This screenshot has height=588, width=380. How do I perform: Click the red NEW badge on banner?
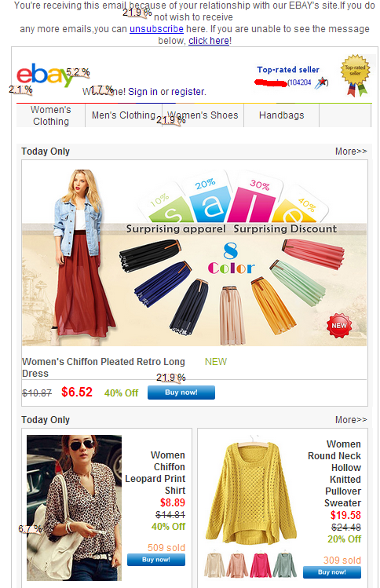(339, 326)
